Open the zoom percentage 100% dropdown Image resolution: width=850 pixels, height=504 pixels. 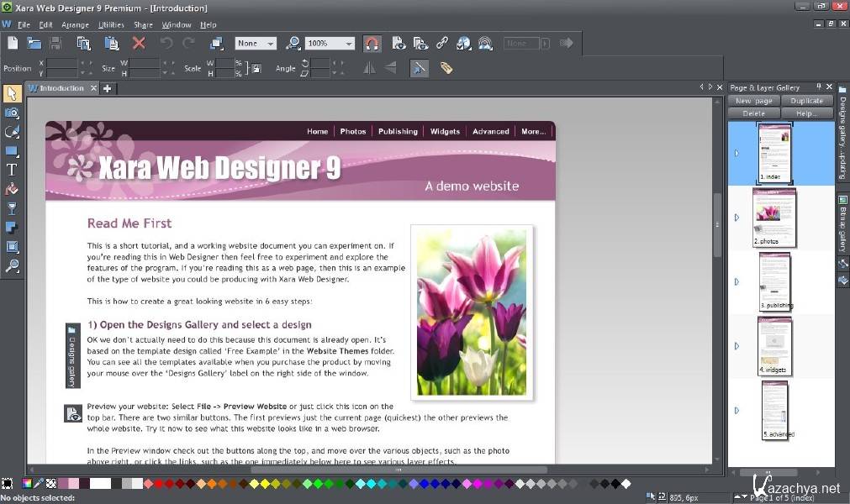tap(348, 44)
